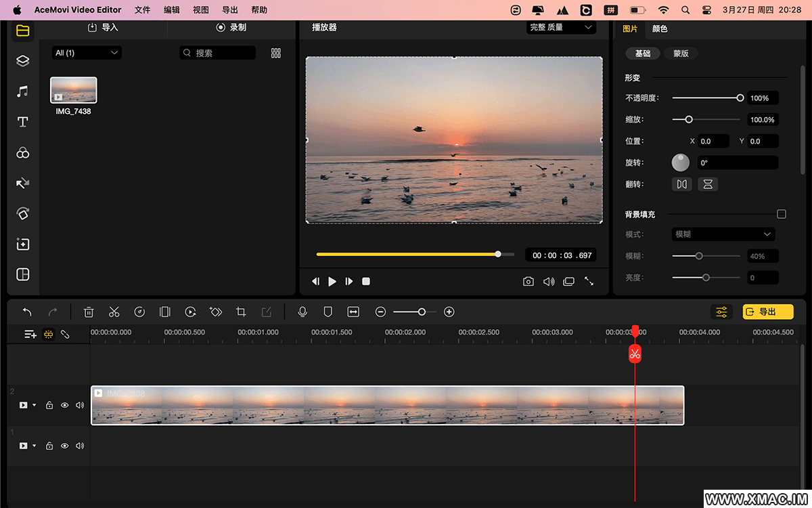Hide track 2 using the eye icon
This screenshot has height=508, width=812.
65,405
